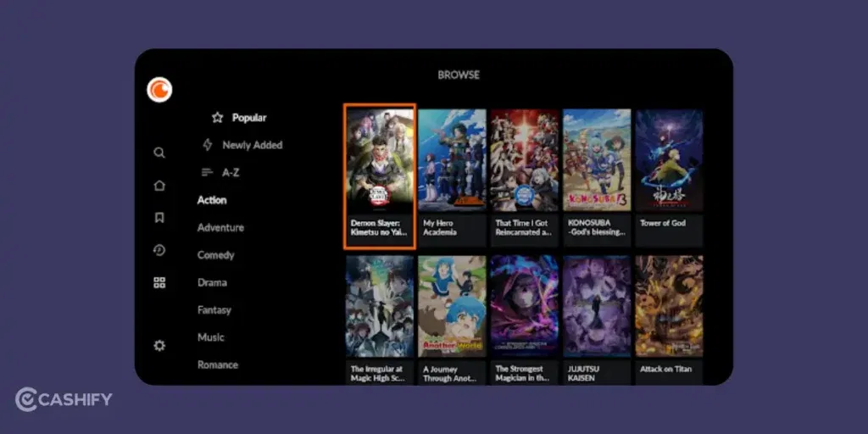Open the Attack on Titan poster
This screenshot has height=434, width=868.
pyautogui.click(x=670, y=306)
